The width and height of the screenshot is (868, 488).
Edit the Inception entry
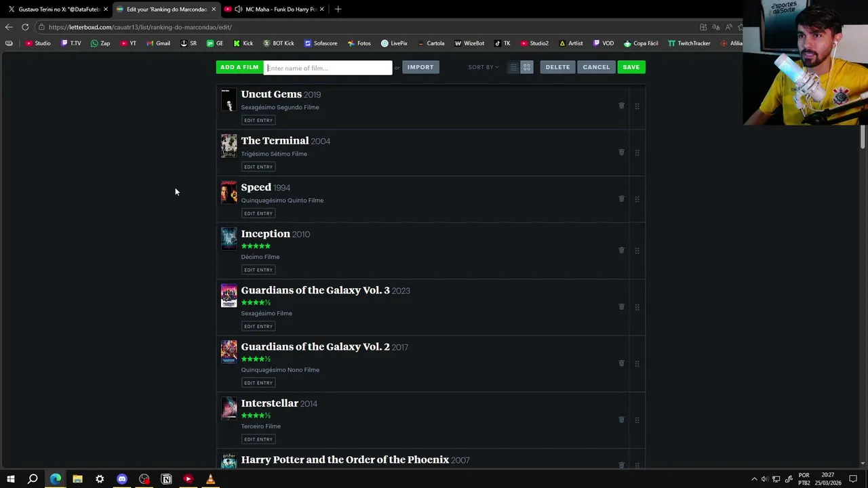tap(258, 270)
